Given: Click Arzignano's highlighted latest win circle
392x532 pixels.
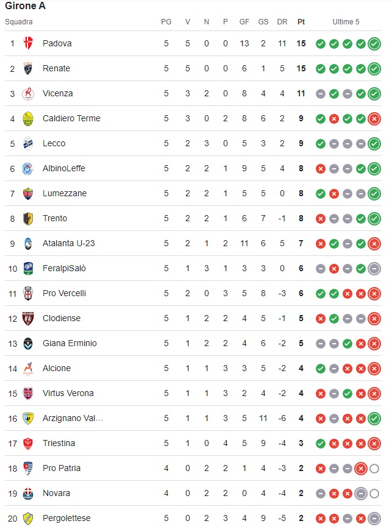Looking at the screenshot, I should tap(374, 419).
